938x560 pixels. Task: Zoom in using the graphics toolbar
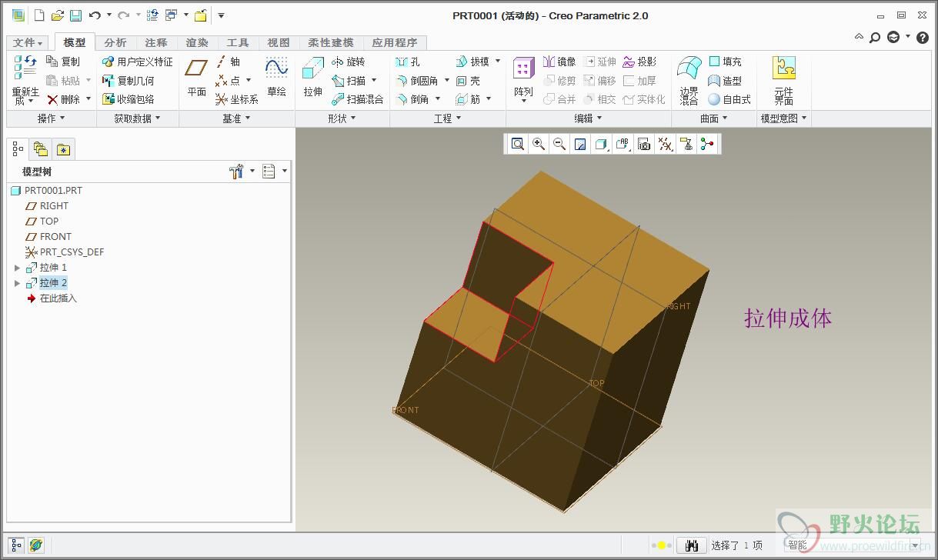[x=539, y=144]
